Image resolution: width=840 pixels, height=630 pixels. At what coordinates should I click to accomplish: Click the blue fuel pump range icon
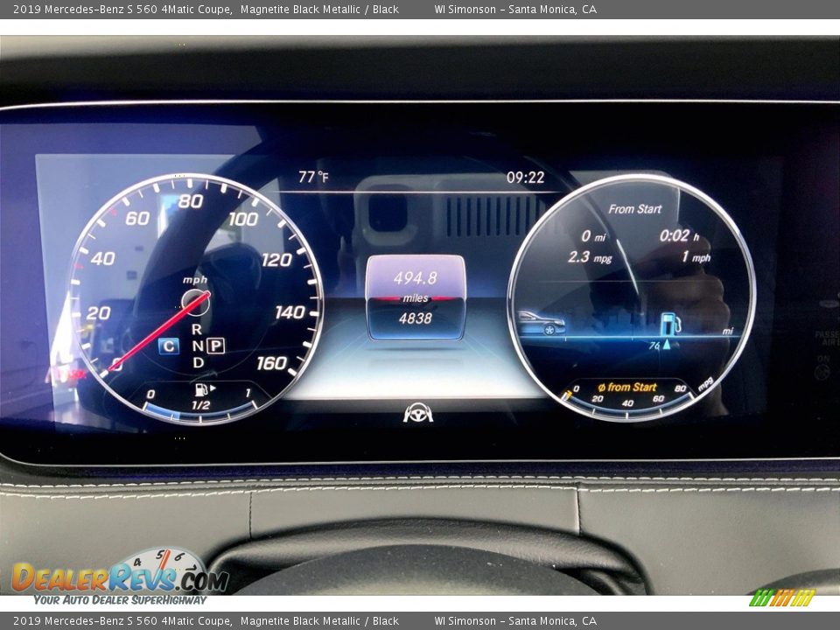coord(671,324)
